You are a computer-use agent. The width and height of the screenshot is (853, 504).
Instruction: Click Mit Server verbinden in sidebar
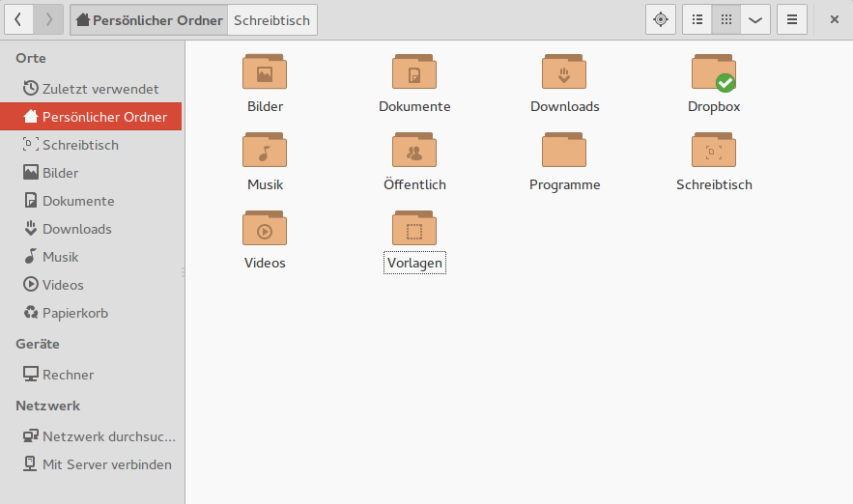106,464
